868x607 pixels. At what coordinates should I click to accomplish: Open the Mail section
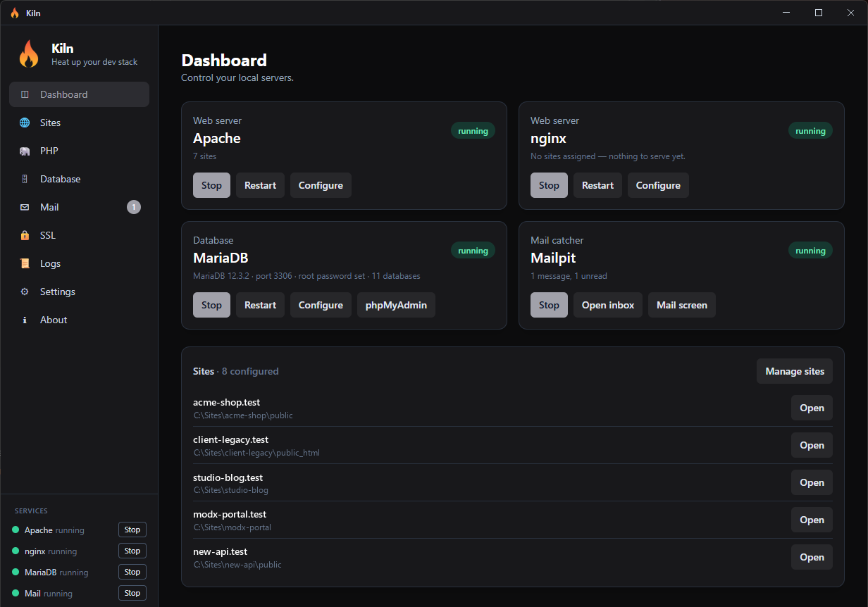click(x=79, y=207)
